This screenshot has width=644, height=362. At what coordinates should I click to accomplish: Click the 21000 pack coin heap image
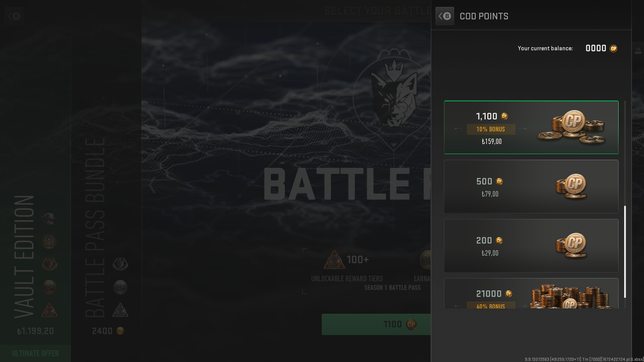pos(570,296)
